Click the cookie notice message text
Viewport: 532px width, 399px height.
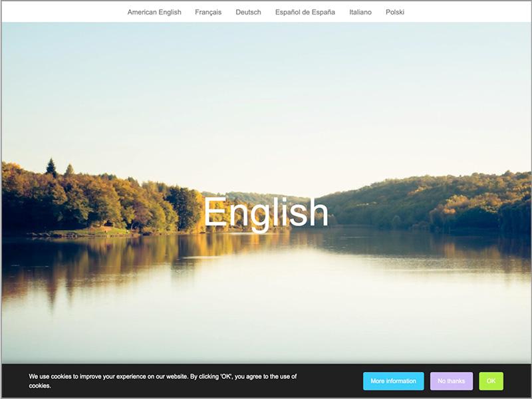click(162, 380)
